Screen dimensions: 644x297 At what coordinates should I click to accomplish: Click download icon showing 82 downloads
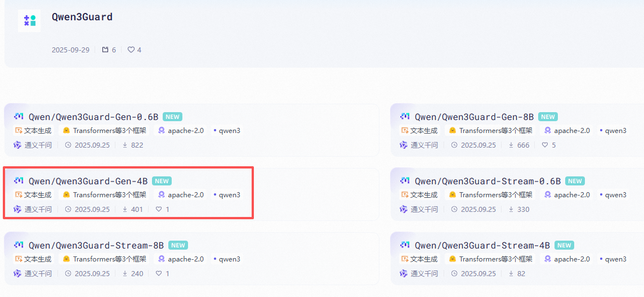point(511,273)
